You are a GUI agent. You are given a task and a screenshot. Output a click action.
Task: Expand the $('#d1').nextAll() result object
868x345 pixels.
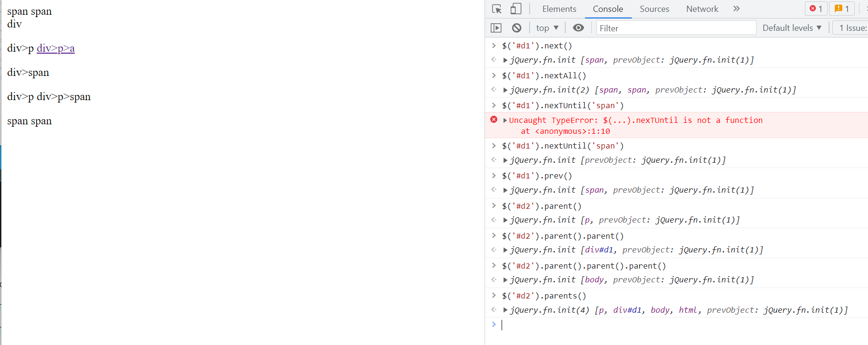(505, 90)
